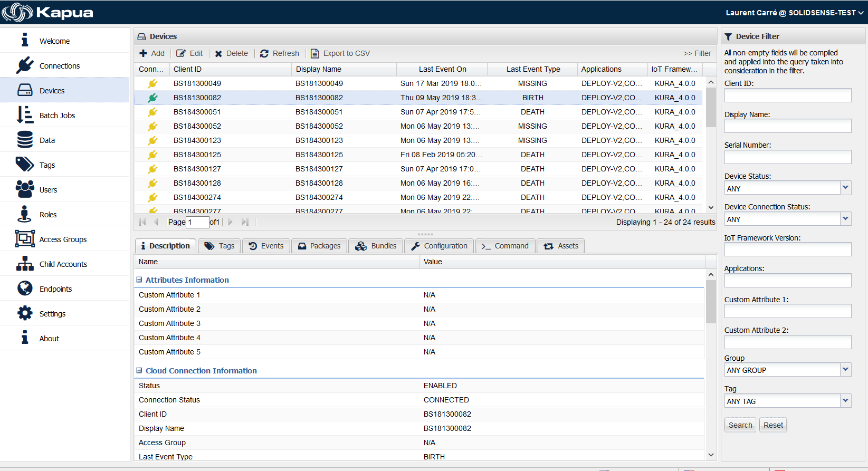This screenshot has height=471, width=868.
Task: Open the Users group icon
Action: pos(25,189)
